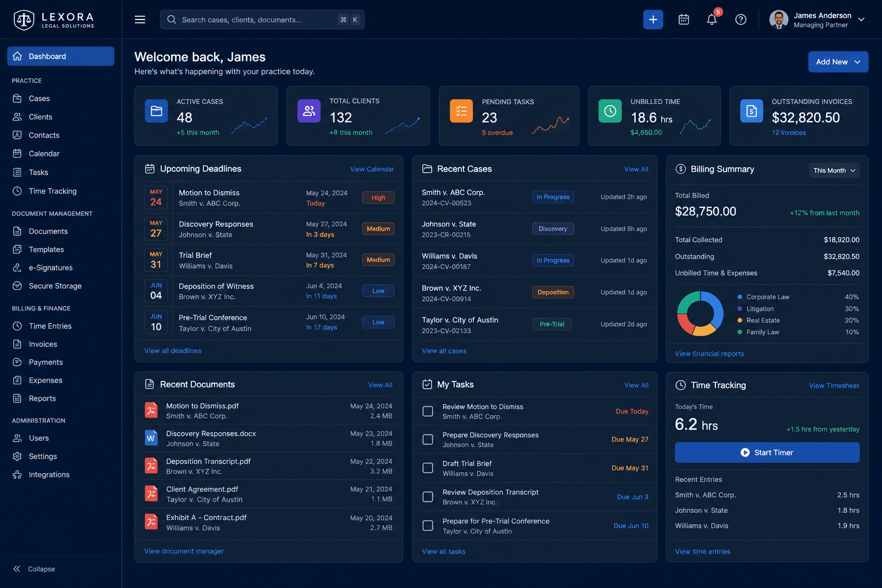The width and height of the screenshot is (882, 588).
Task: Open the View Calendar link
Action: pyautogui.click(x=372, y=169)
